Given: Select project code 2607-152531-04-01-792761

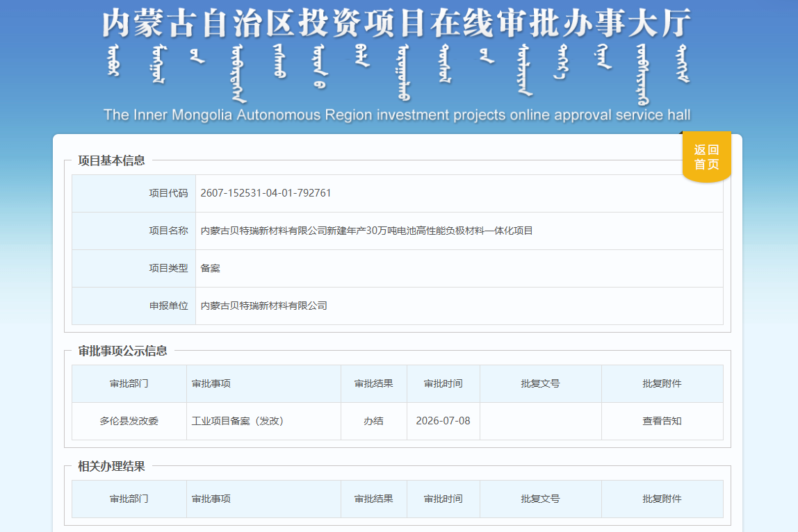Looking at the screenshot, I should 266,193.
